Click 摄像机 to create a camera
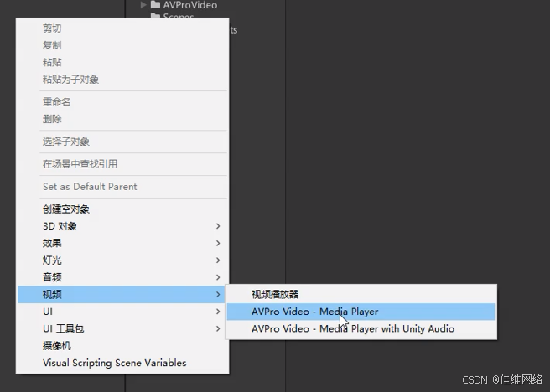550x392 pixels. [x=122, y=346]
